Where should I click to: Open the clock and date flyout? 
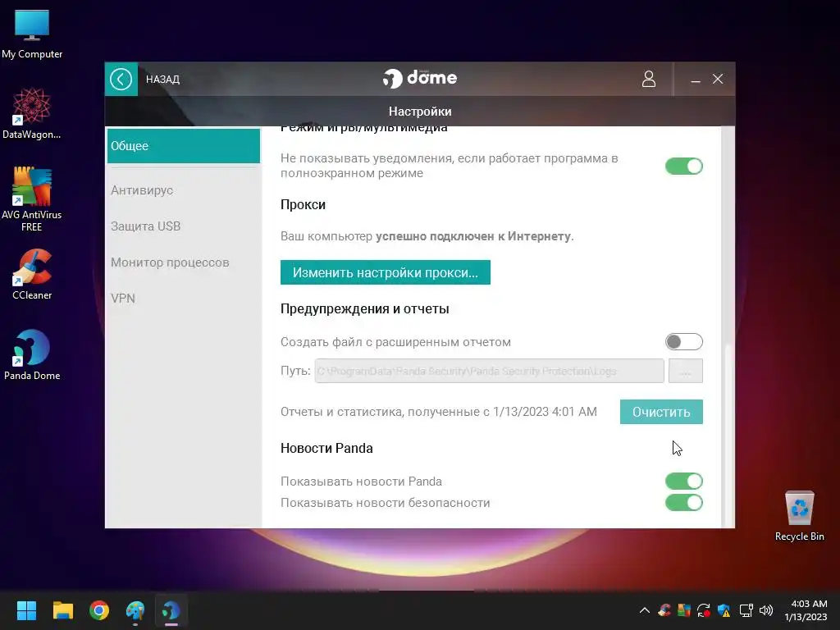(x=806, y=610)
